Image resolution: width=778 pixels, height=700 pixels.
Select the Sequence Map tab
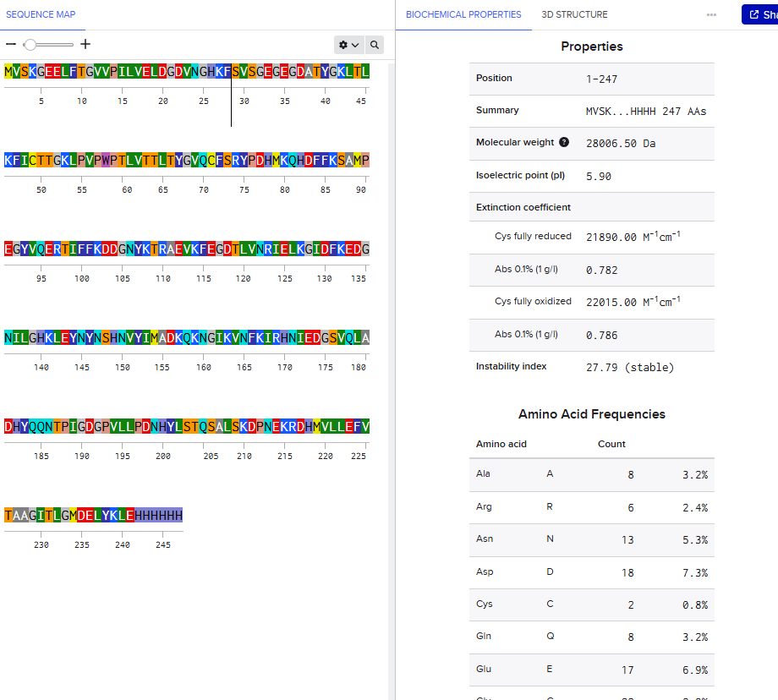coord(41,15)
